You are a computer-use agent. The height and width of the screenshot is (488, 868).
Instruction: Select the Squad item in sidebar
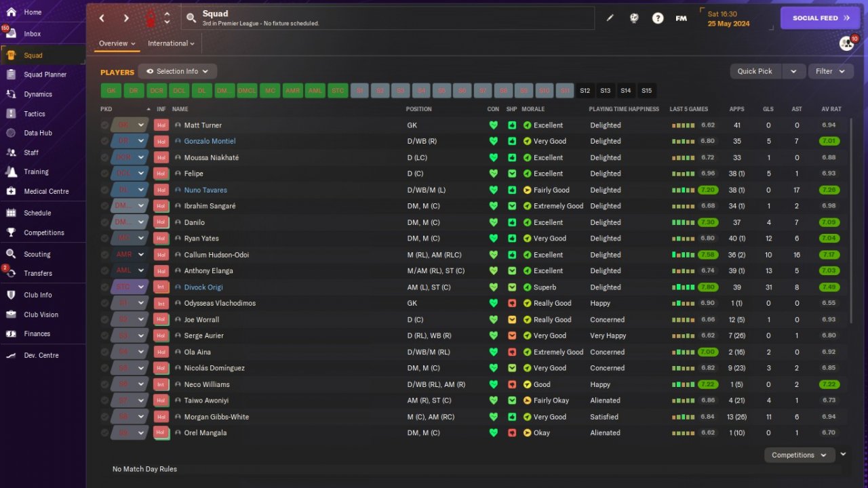[x=43, y=56]
